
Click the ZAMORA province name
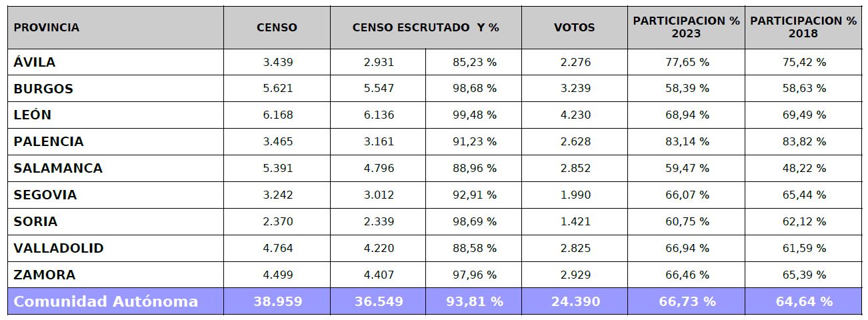(x=45, y=275)
